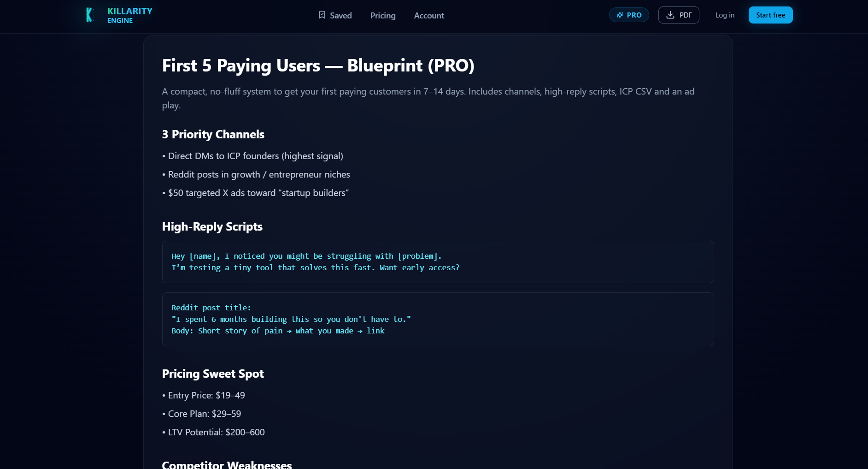Click the Reddit post title script block
The width and height of the screenshot is (868, 469).
438,319
